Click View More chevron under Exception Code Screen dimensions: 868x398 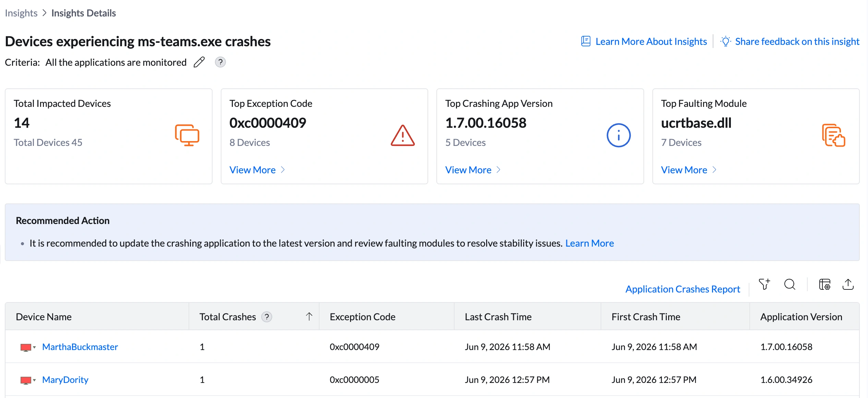tap(283, 170)
